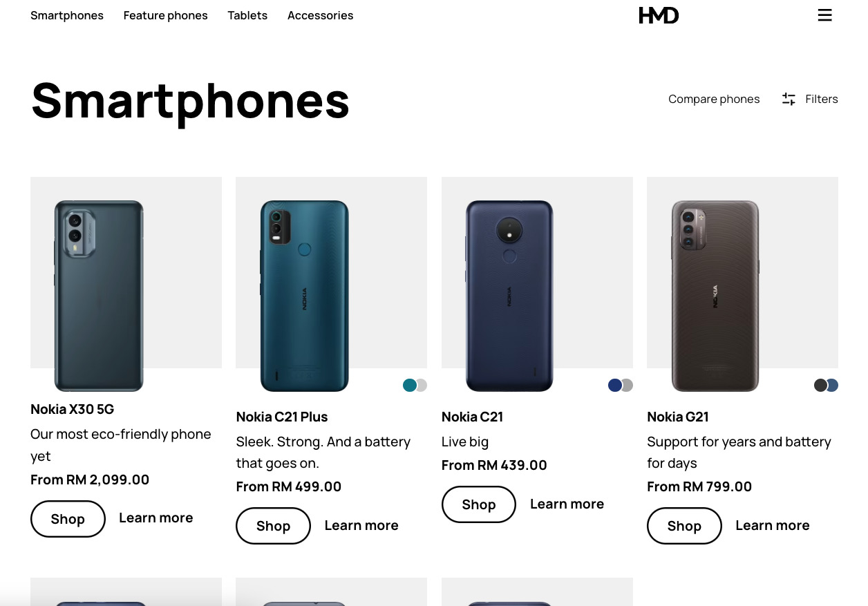This screenshot has width=868, height=606.
Task: Select grey color for Nokia C21 Plus
Action: point(422,385)
